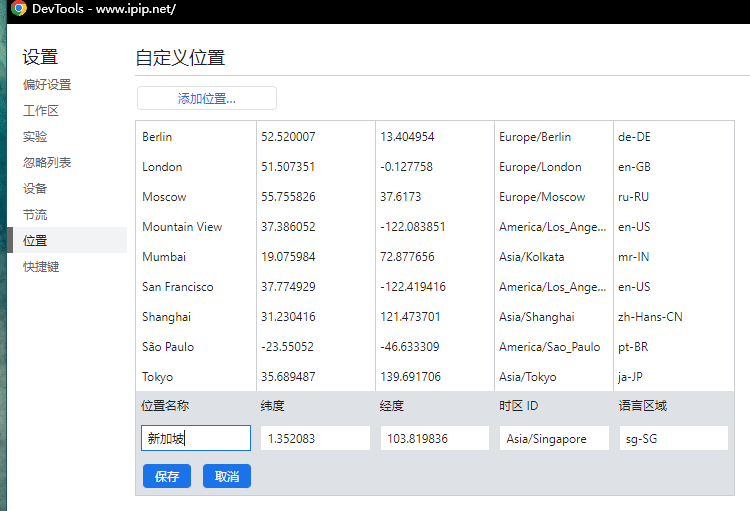Select the Mountain View location row
Viewport: 750px width, 511px height.
(x=182, y=227)
